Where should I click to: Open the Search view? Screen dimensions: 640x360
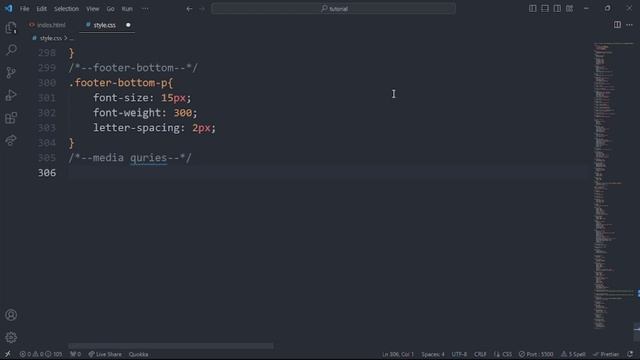11,50
